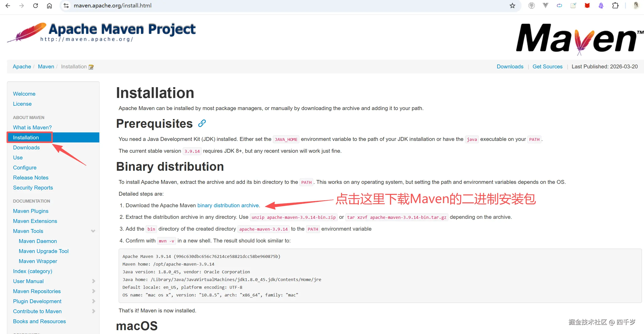
Task: Open the browser extensions puzzle icon
Action: (616, 5)
